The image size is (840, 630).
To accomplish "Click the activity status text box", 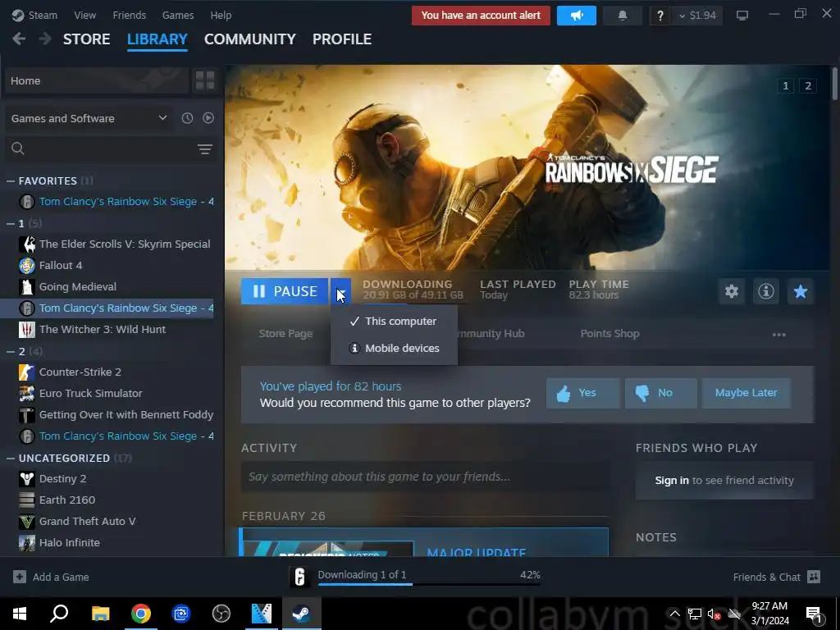I will tap(426, 477).
